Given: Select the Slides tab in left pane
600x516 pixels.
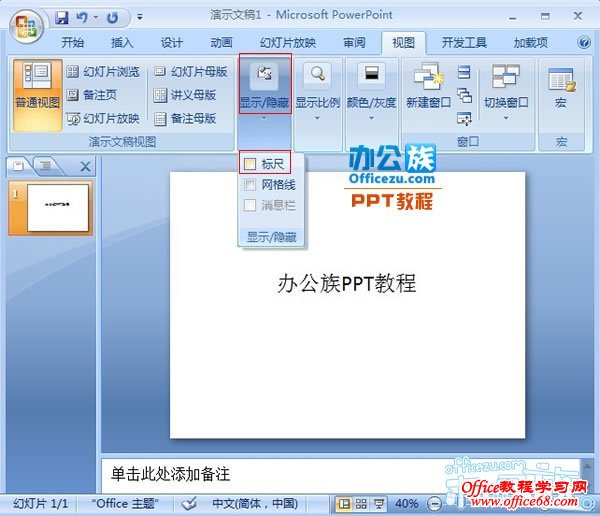Looking at the screenshot, I should tap(18, 166).
